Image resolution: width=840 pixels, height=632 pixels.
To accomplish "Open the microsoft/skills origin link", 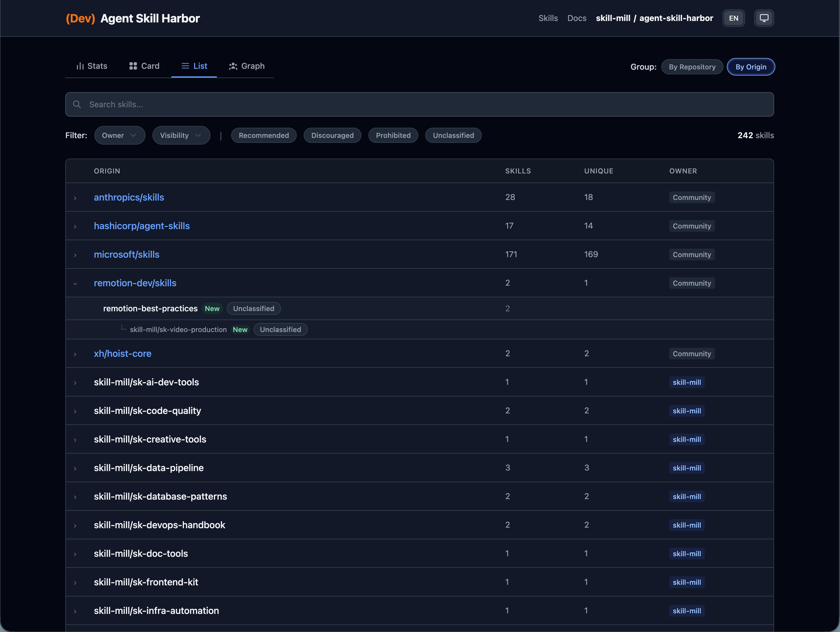I will (126, 254).
